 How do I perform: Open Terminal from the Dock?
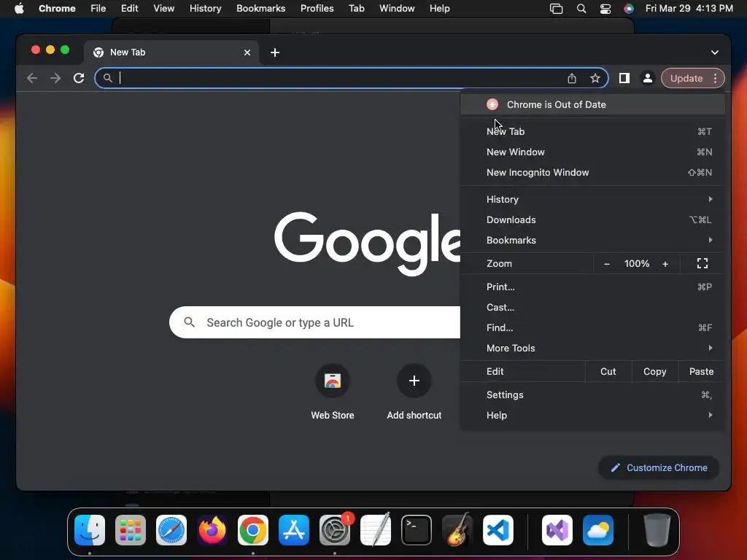pyautogui.click(x=417, y=530)
